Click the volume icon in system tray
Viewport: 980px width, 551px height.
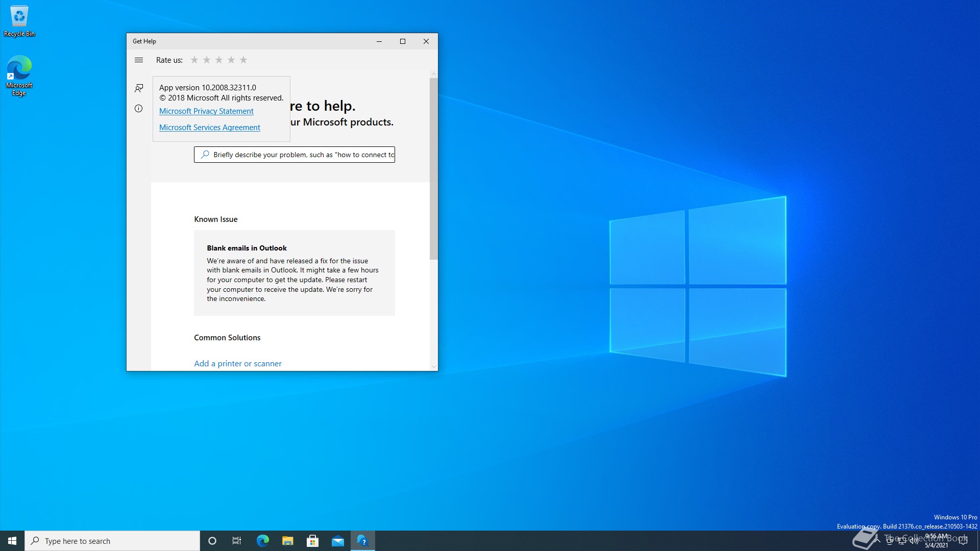(914, 541)
